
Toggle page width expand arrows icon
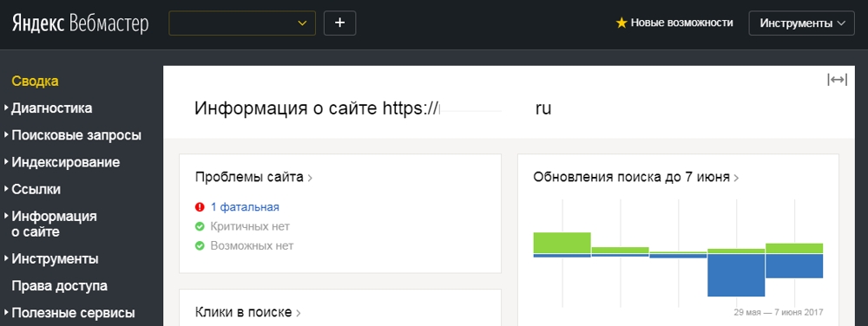(837, 80)
